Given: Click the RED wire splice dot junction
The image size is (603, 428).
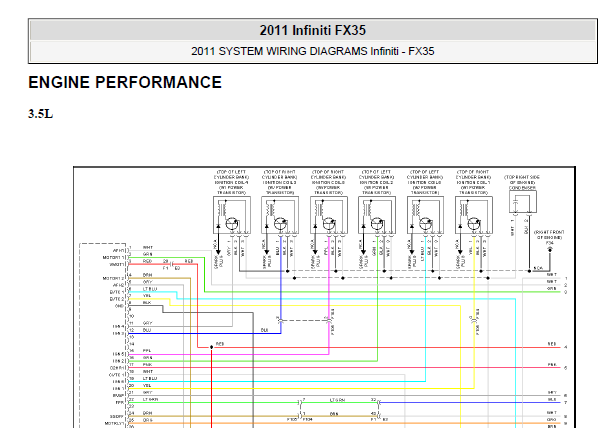Looking at the screenshot, I should coord(211,347).
